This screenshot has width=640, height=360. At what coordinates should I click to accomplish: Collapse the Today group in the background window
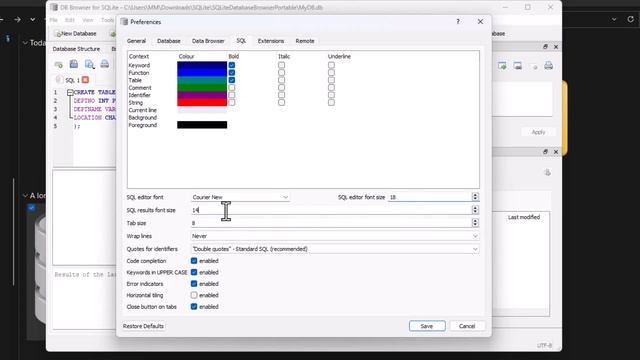(x=25, y=43)
